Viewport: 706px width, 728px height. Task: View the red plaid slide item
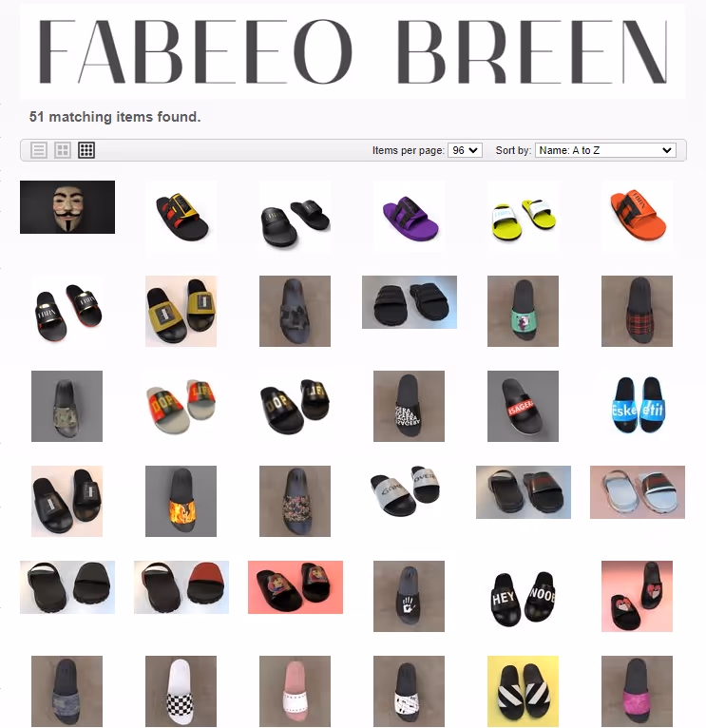click(x=637, y=311)
